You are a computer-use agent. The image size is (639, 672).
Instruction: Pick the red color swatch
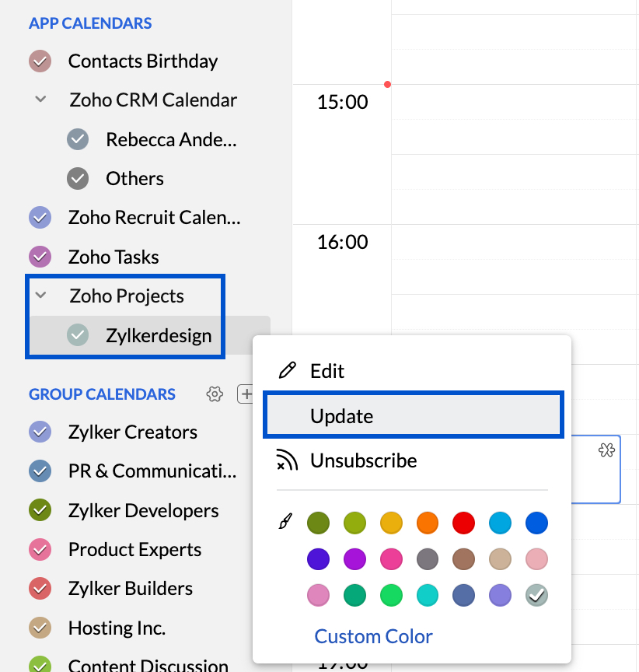[x=463, y=523]
